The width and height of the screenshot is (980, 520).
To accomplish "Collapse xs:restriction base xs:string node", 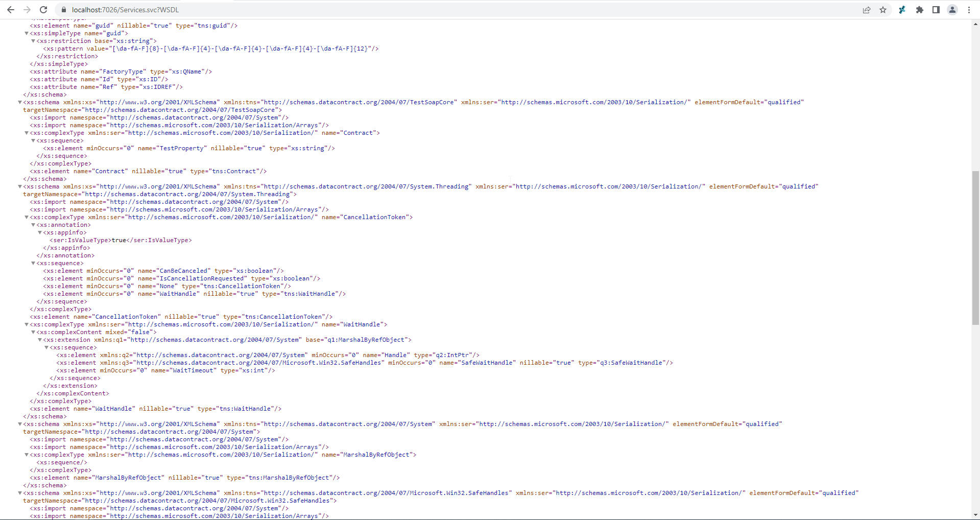I will 33,41.
